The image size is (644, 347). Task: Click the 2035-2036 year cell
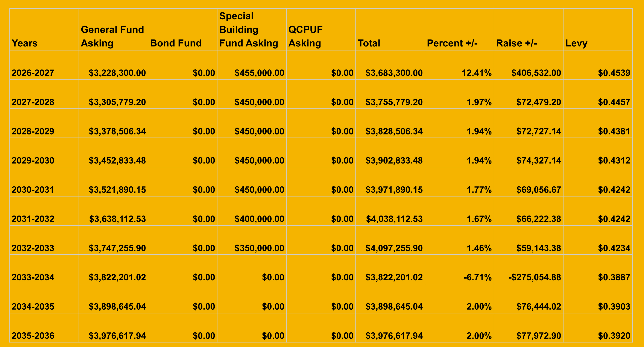click(x=44, y=328)
